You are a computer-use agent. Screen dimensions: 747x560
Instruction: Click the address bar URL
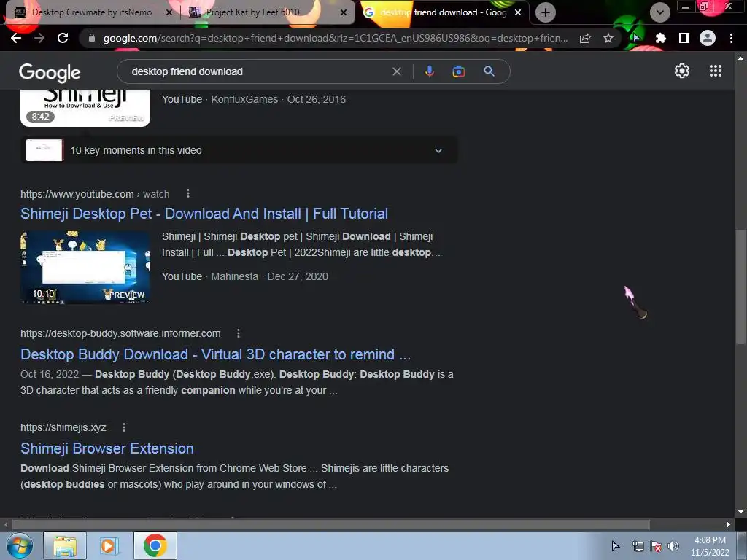[x=336, y=38]
